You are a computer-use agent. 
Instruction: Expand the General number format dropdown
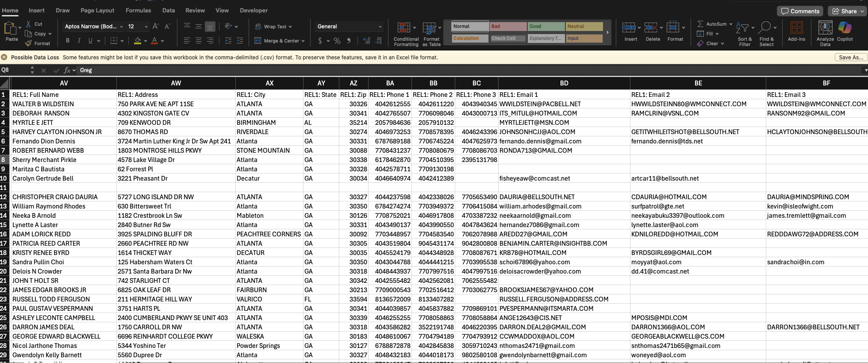pyautogui.click(x=380, y=27)
